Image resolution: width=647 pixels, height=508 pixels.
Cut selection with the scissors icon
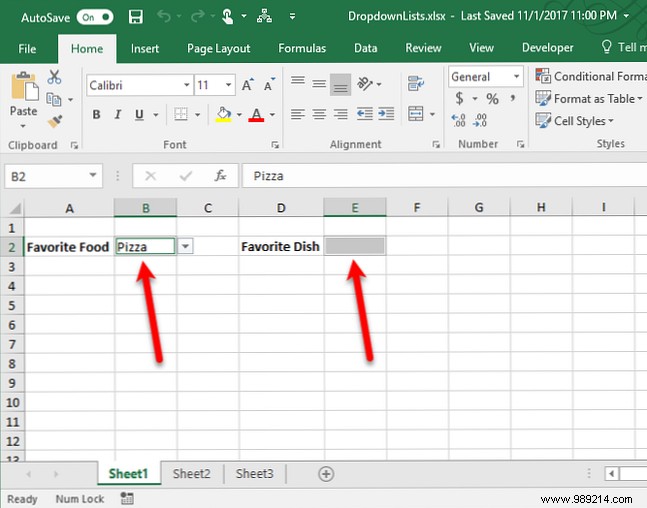point(54,77)
